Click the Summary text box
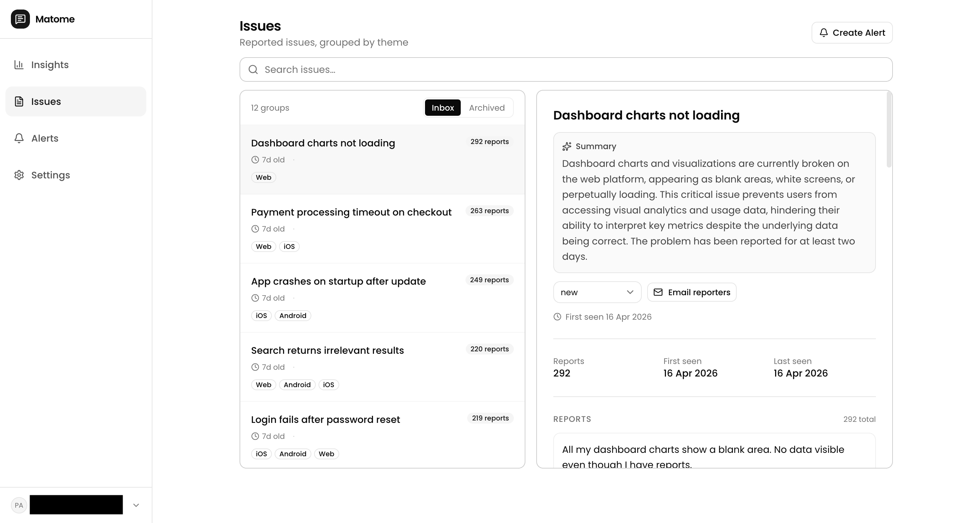This screenshot has height=523, width=980. point(714,203)
